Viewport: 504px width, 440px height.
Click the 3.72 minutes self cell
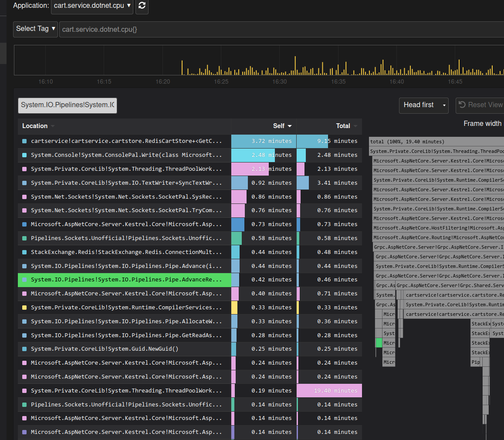coord(264,141)
